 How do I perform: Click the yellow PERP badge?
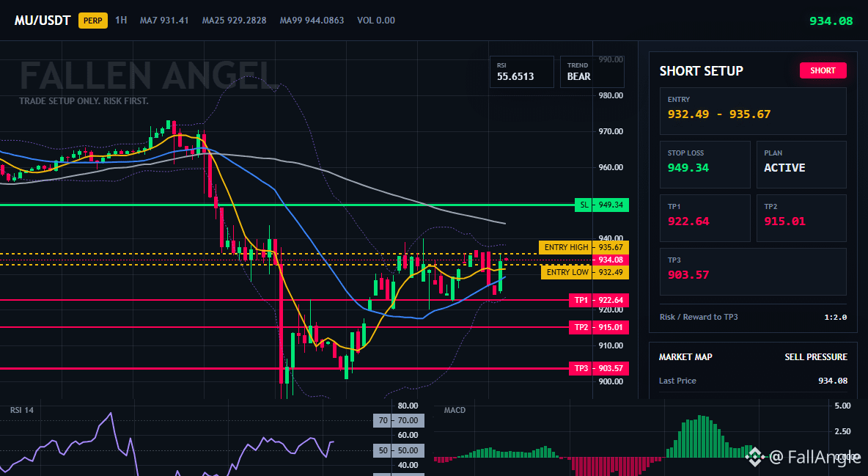[93, 21]
